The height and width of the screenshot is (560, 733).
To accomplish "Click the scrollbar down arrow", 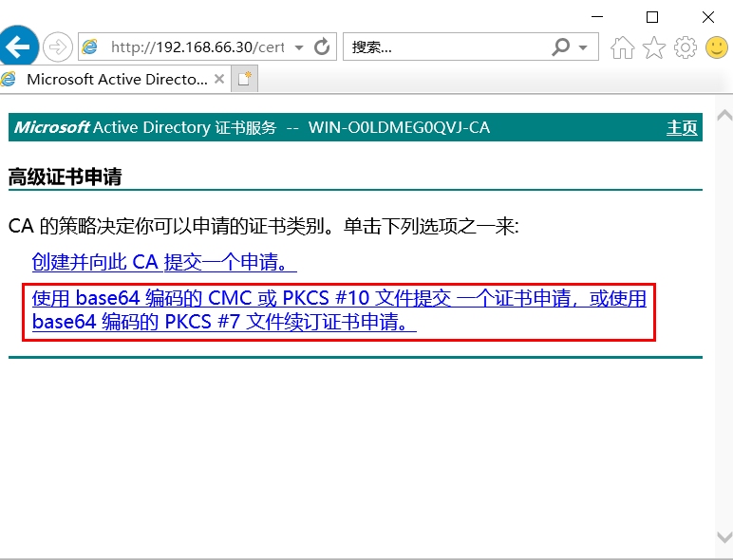I will click(x=724, y=537).
